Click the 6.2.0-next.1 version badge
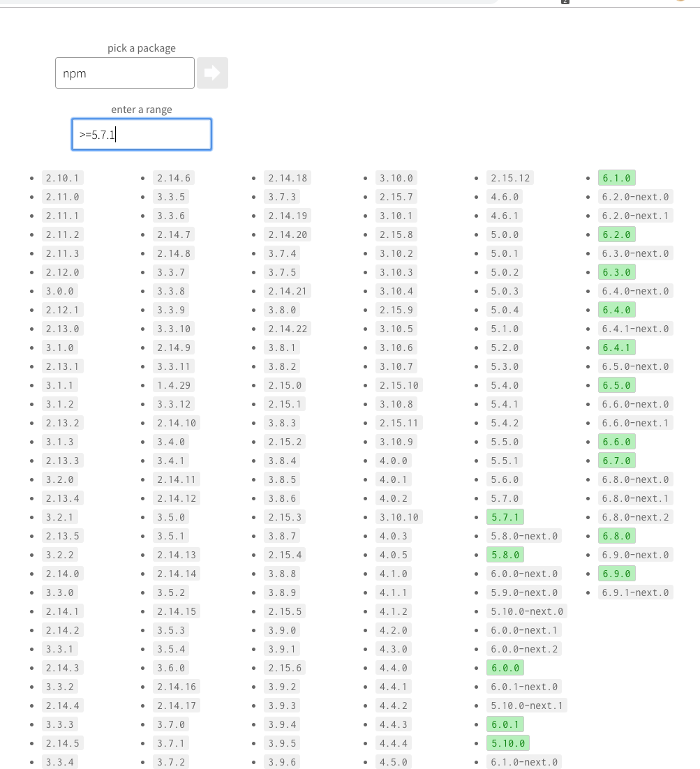This screenshot has height=769, width=700. coord(635,216)
